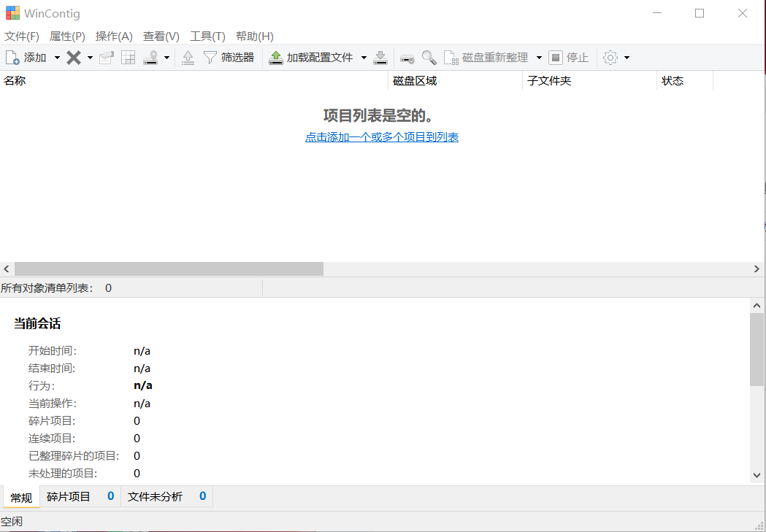Open the 操作(A) menu
This screenshot has width=766, height=532.
point(114,36)
